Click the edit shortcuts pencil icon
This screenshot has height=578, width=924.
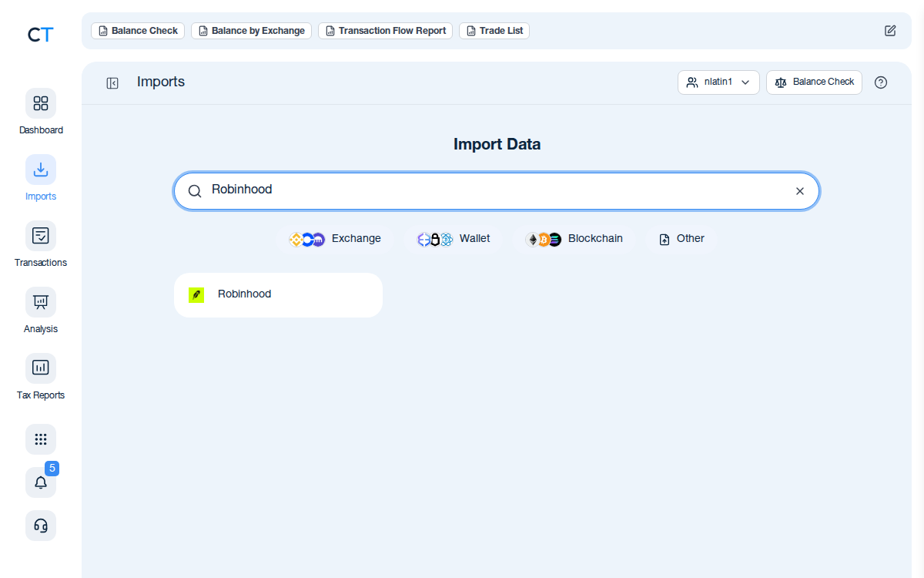point(890,31)
